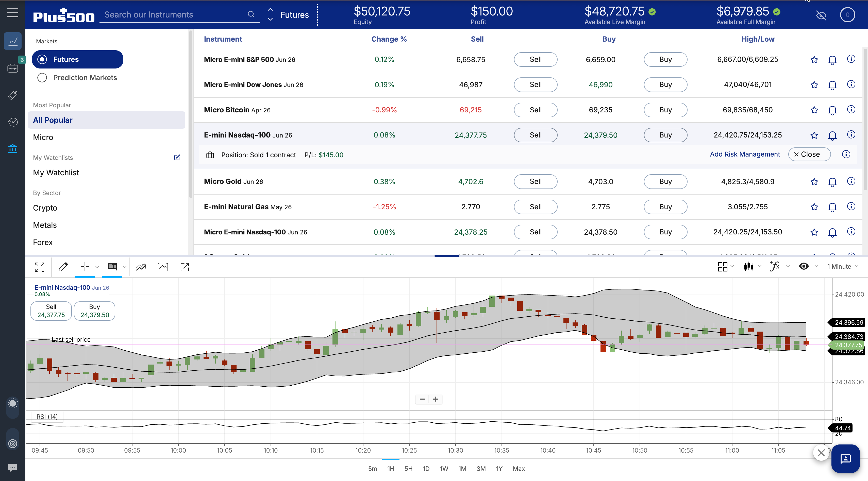Click Buy for Micro Bitcoin

tap(665, 110)
